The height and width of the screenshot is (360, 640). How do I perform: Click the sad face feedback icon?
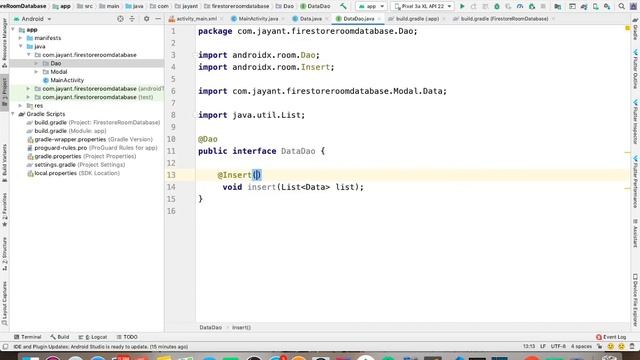tap(621, 347)
